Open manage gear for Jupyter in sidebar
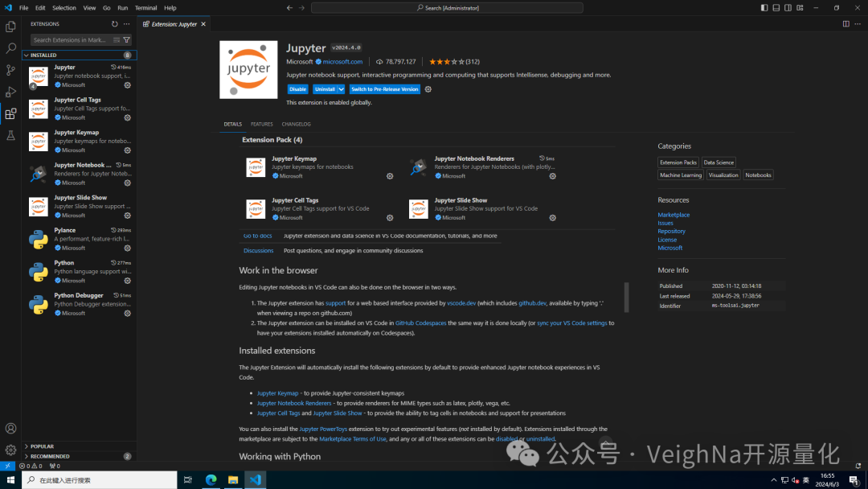Screen dimensions: 868x489 pyautogui.click(x=127, y=85)
